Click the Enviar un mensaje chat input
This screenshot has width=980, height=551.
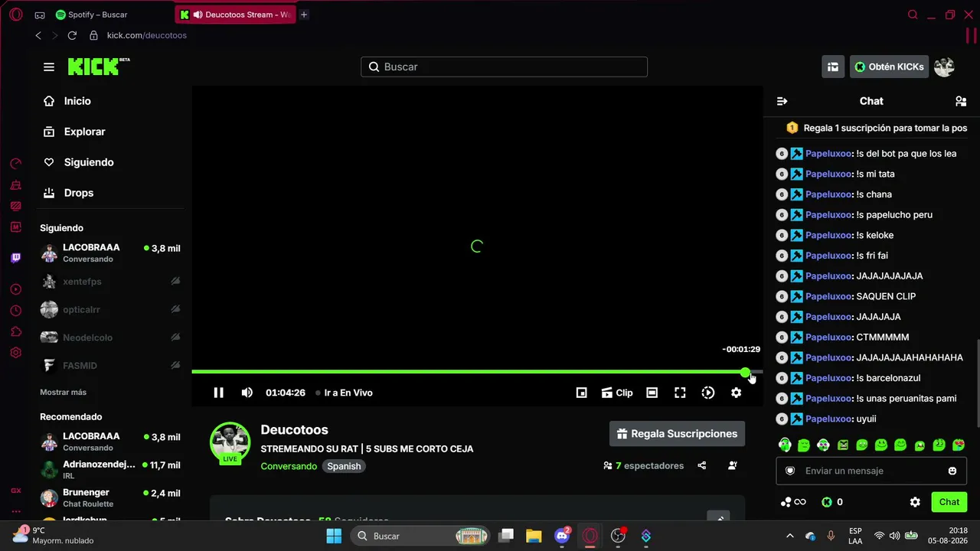click(871, 471)
